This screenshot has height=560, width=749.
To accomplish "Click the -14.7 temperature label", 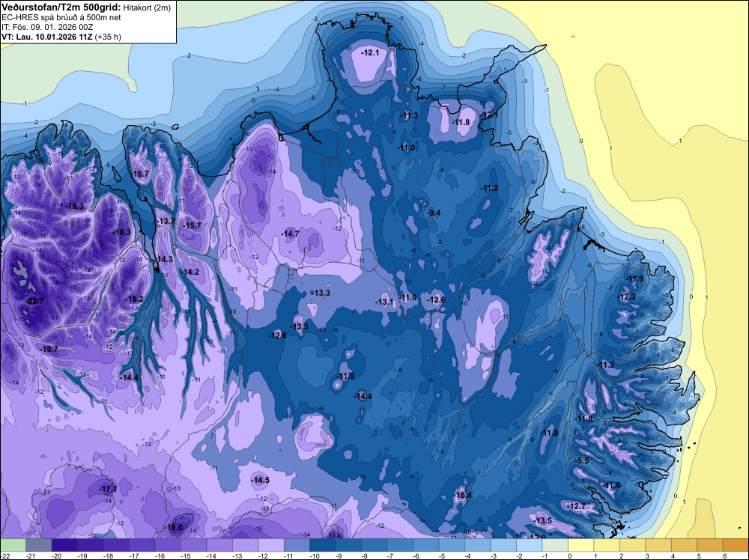I will 291,234.
